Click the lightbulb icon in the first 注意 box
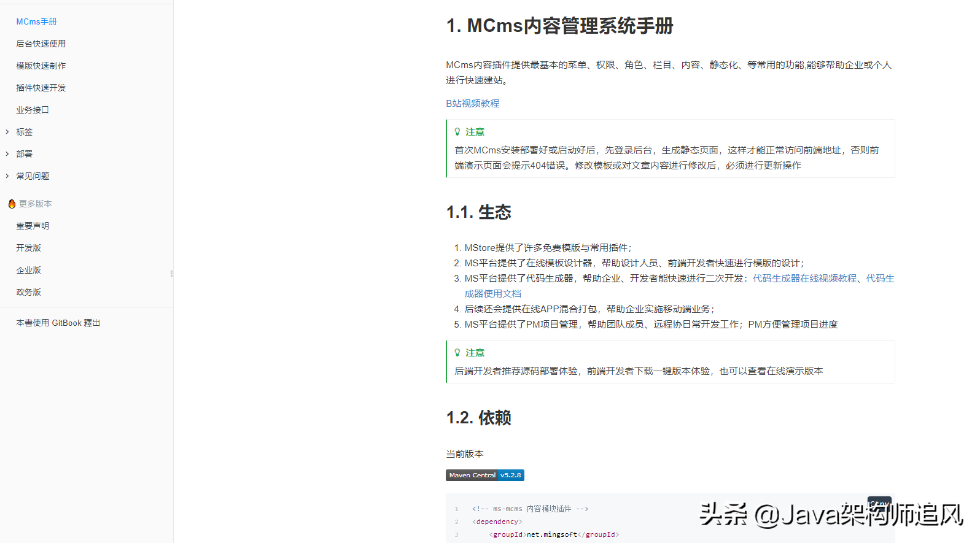 [457, 132]
